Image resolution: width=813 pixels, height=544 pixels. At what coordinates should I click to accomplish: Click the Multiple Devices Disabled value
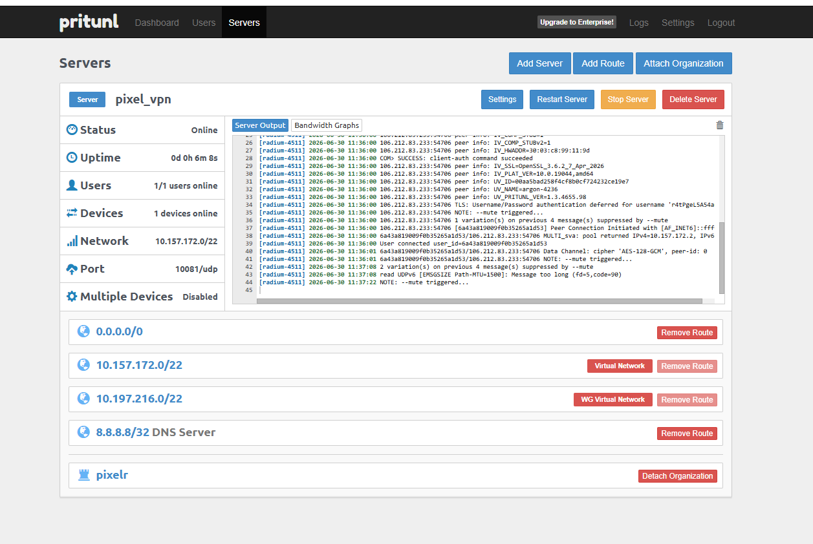[200, 297]
